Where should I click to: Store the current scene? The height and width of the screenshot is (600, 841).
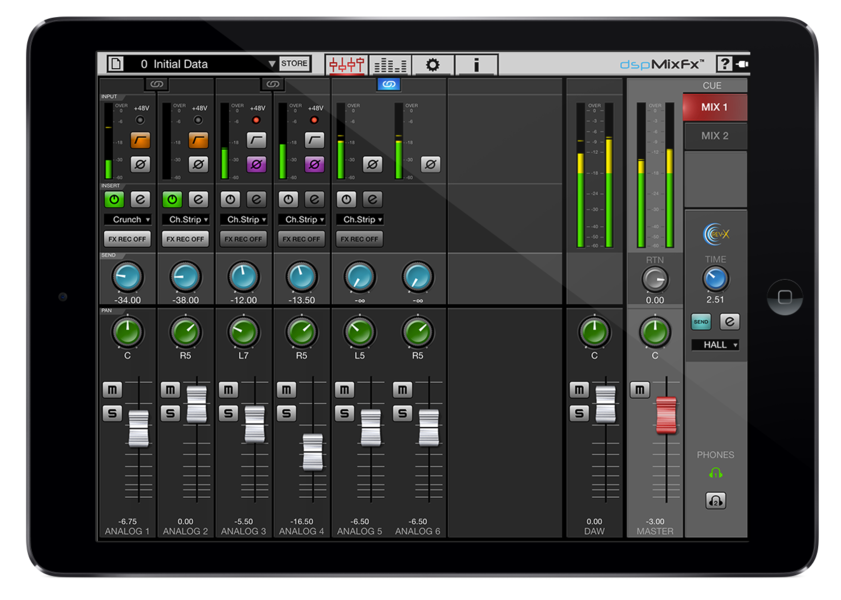294,63
